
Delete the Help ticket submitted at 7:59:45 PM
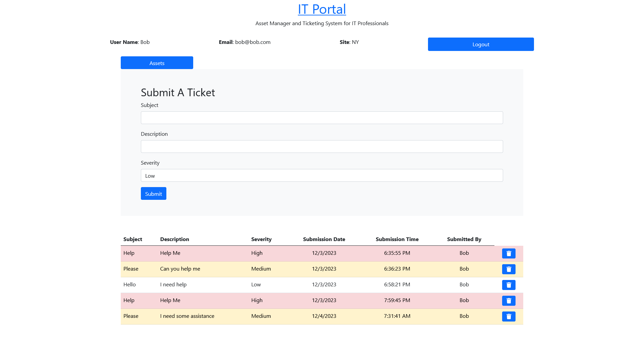point(508,300)
